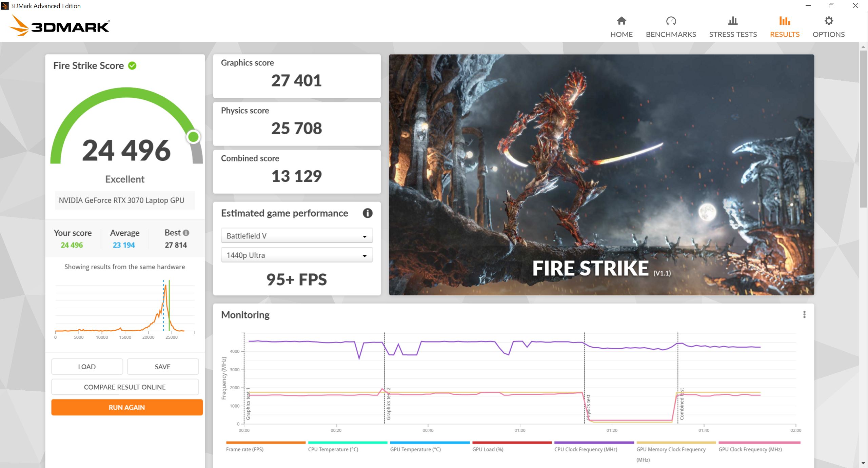
Task: Open the Estimated game performance info tooltip
Action: 368,213
